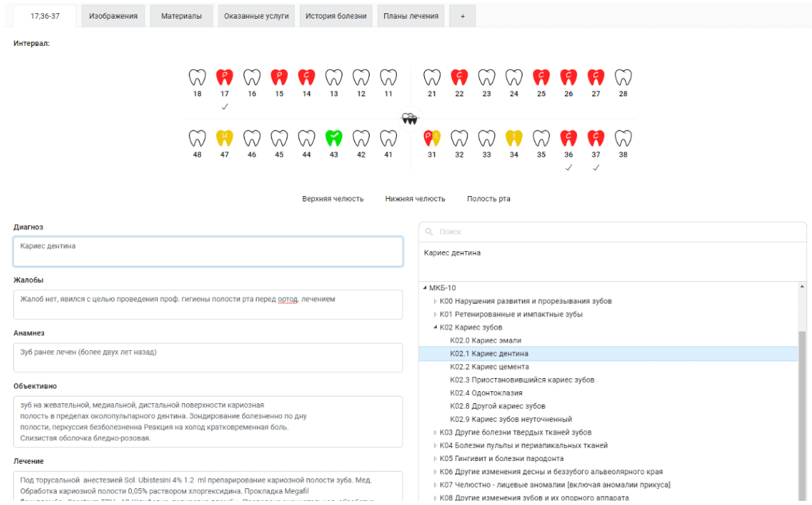The width and height of the screenshot is (812, 505).
Task: Click tooth 31 with red-yellow marking
Action: (432, 138)
